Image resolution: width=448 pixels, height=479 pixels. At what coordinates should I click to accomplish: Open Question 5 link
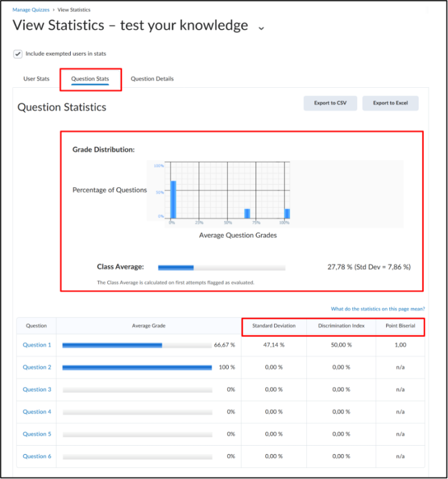37,434
